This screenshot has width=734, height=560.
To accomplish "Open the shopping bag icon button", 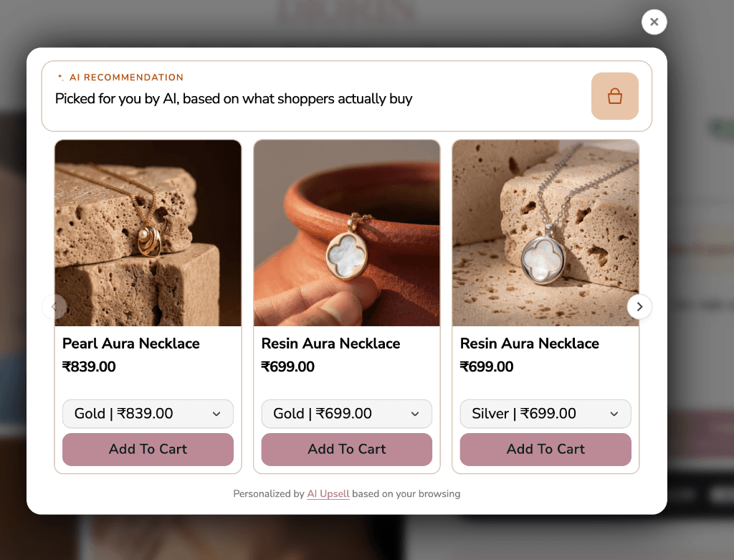I will pyautogui.click(x=614, y=96).
